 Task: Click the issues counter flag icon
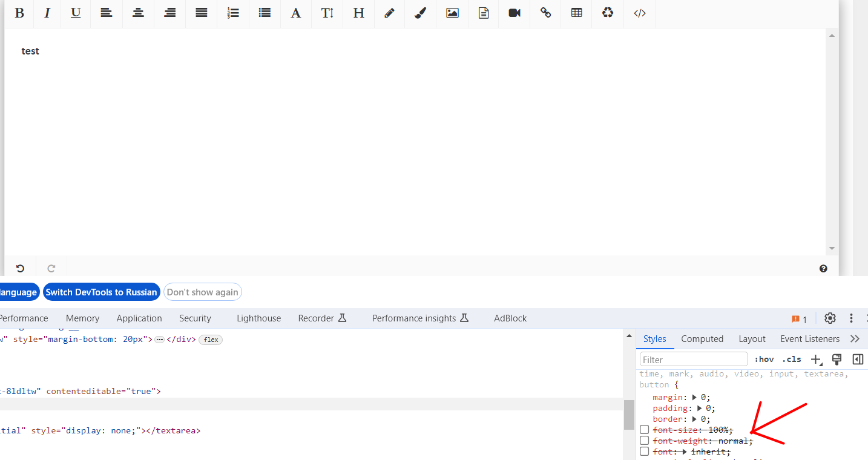click(799, 319)
